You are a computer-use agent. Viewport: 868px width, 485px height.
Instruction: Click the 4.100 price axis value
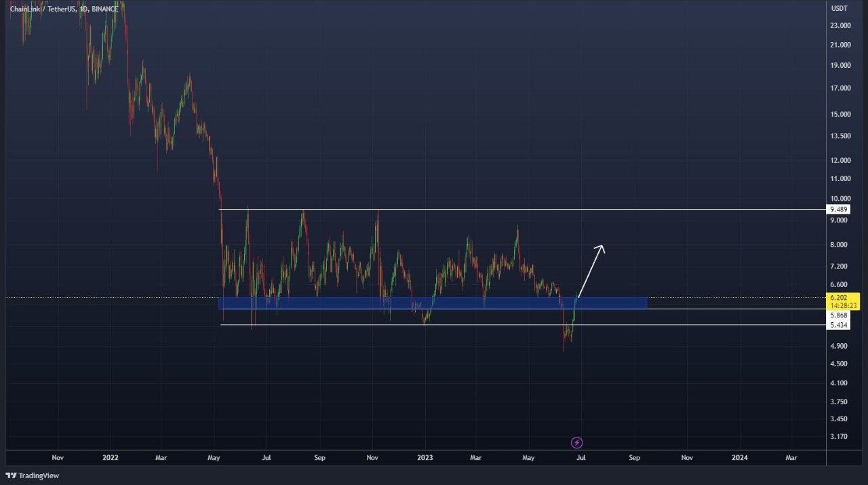pos(840,383)
